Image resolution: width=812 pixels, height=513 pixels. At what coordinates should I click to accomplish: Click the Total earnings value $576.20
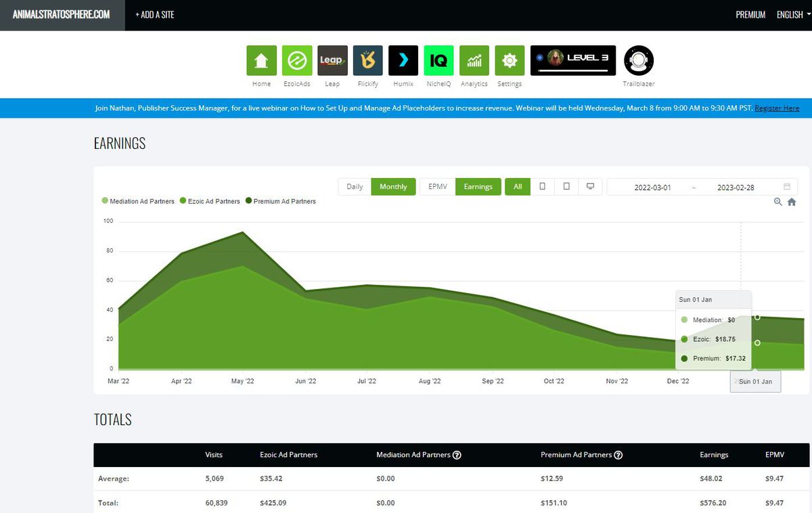click(714, 503)
